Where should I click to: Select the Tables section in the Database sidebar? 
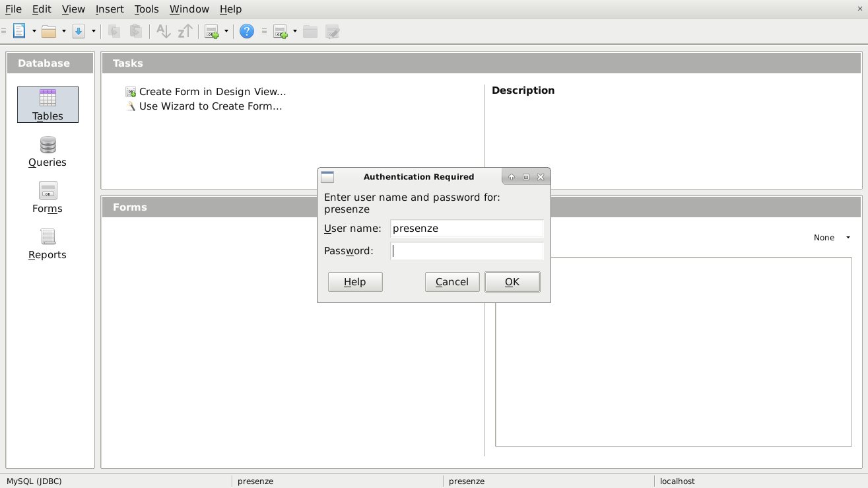[x=48, y=104]
